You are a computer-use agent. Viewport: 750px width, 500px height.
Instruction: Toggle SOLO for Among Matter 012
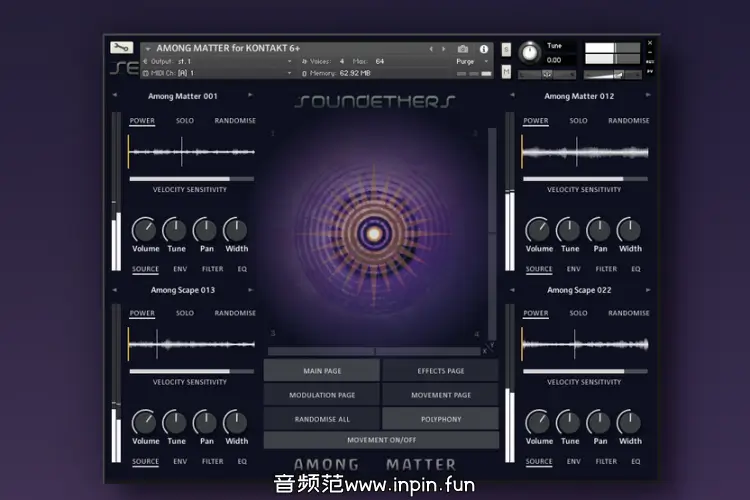[578, 121]
